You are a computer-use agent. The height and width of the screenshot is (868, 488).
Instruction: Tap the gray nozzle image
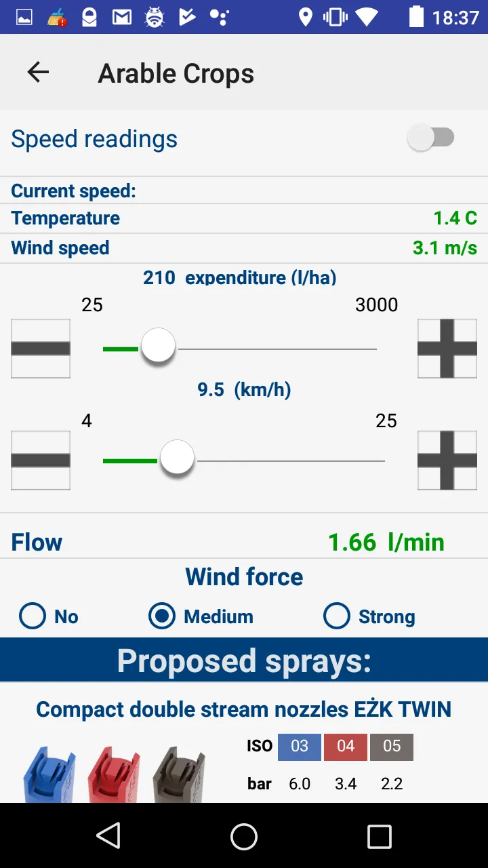[x=178, y=774]
